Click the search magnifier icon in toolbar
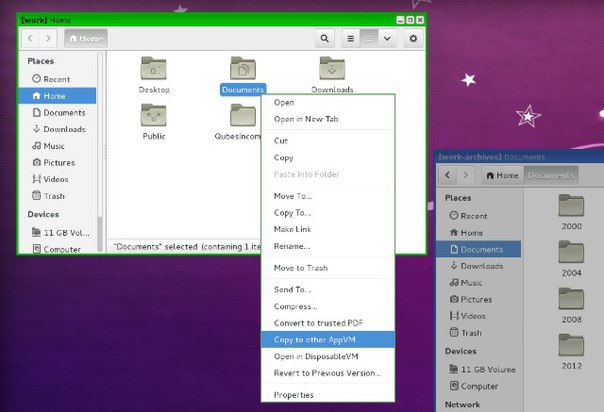604x412 pixels. (325, 38)
